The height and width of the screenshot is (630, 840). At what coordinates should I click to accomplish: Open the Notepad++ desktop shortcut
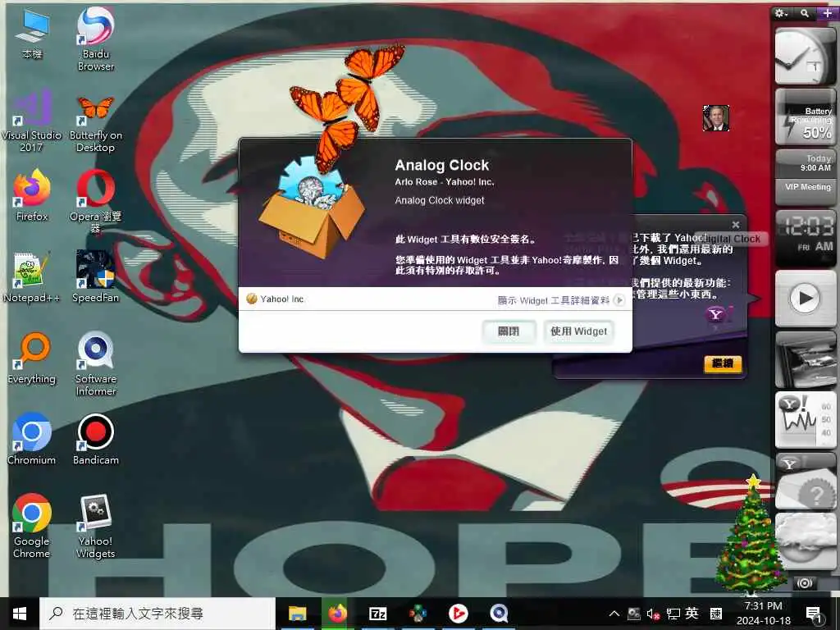(32, 276)
